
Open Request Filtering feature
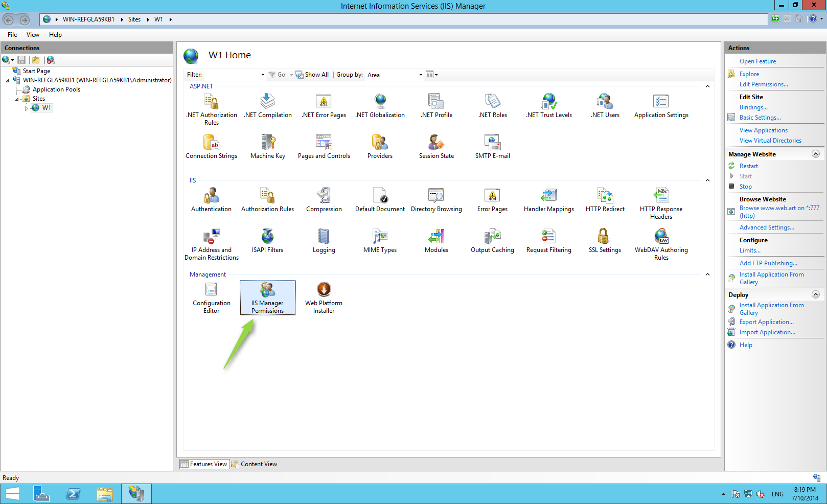tap(549, 241)
